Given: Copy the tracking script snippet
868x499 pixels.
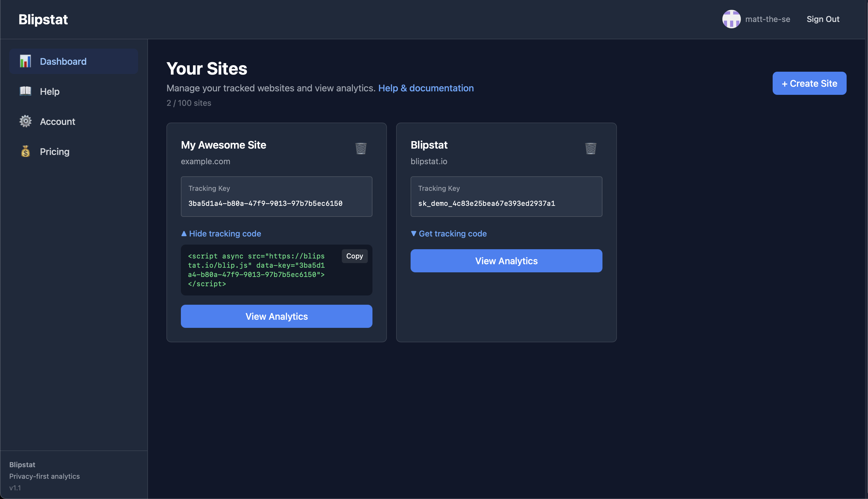Looking at the screenshot, I should tap(354, 256).
